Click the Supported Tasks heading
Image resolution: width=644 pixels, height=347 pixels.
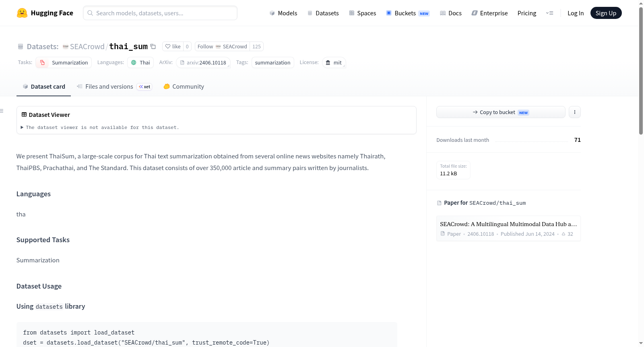[x=43, y=240]
